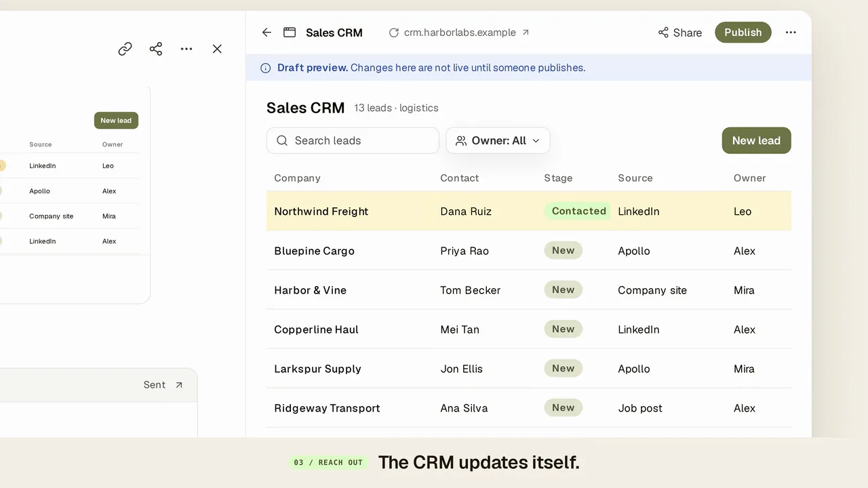Click the Share button
868x488 pixels.
pos(679,33)
